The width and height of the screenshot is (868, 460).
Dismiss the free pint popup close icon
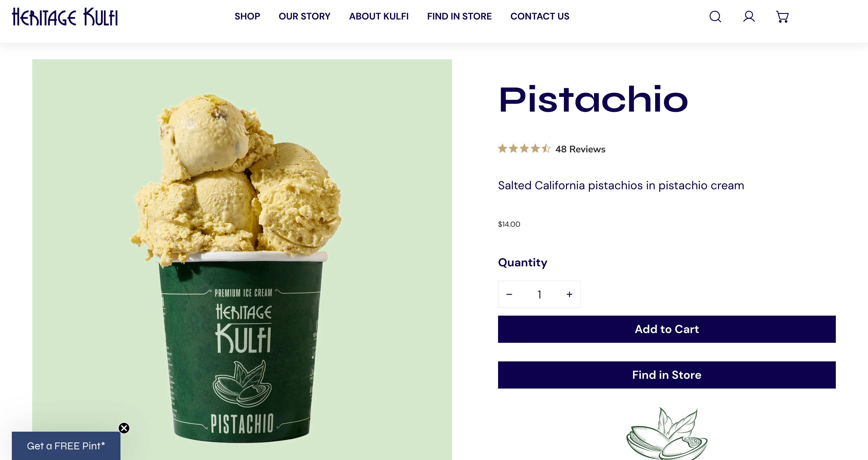[x=124, y=428]
